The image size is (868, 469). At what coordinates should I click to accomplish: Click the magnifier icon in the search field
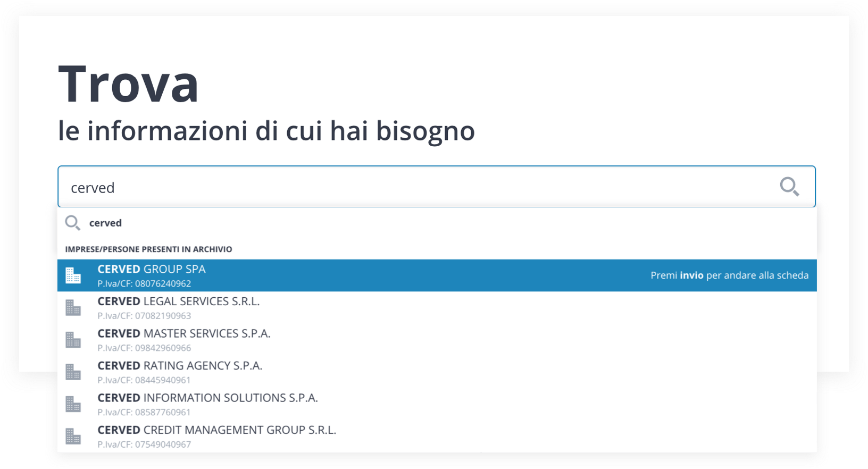(789, 187)
